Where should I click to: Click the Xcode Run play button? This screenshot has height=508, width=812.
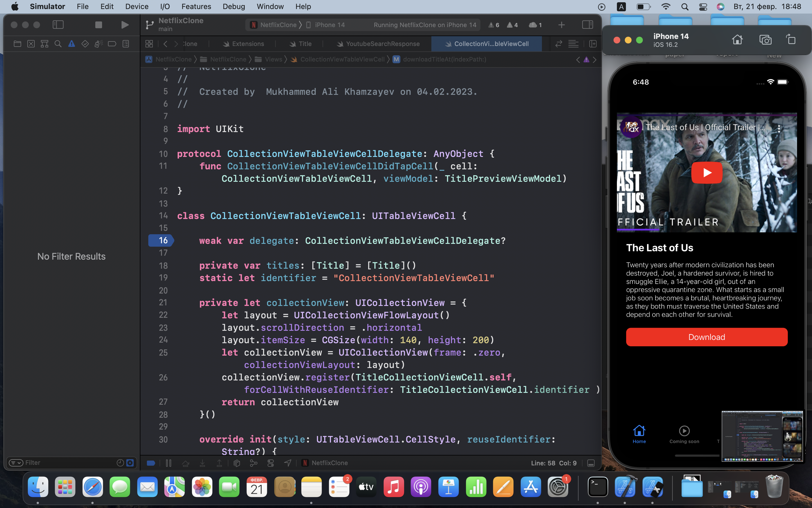coord(125,25)
